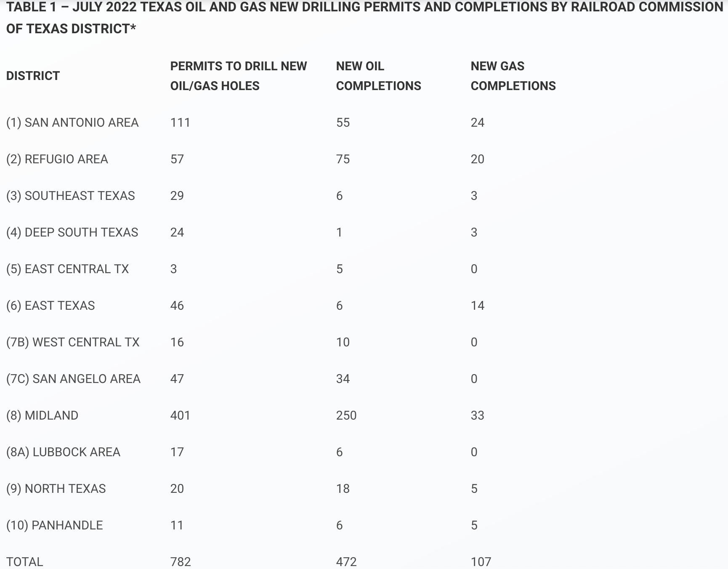Click the (7C) San Angelo Area label

click(x=73, y=379)
